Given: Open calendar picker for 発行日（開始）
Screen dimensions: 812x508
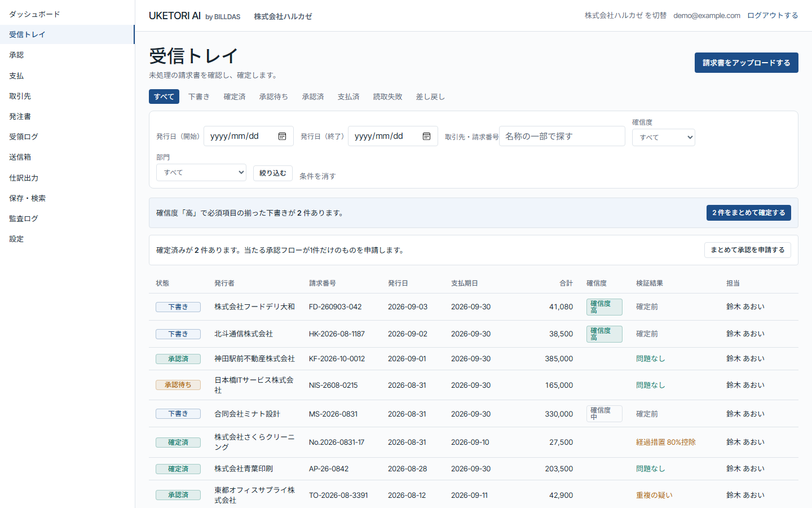Looking at the screenshot, I should [282, 136].
